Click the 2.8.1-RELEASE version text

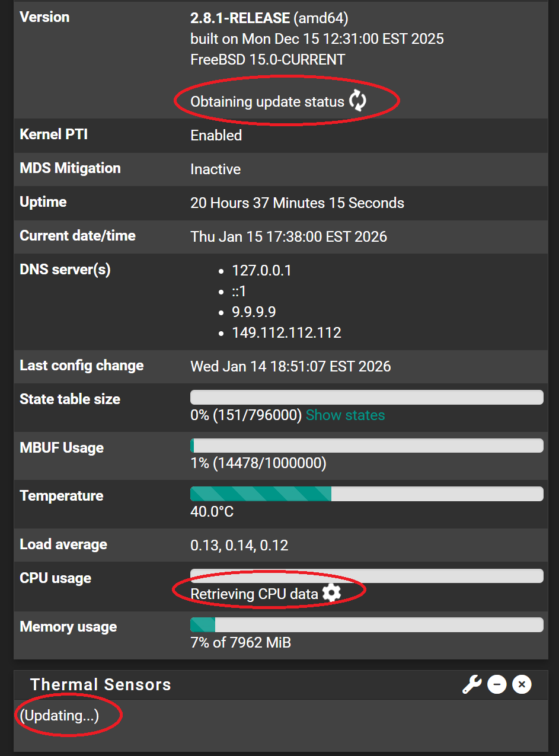pos(239,18)
